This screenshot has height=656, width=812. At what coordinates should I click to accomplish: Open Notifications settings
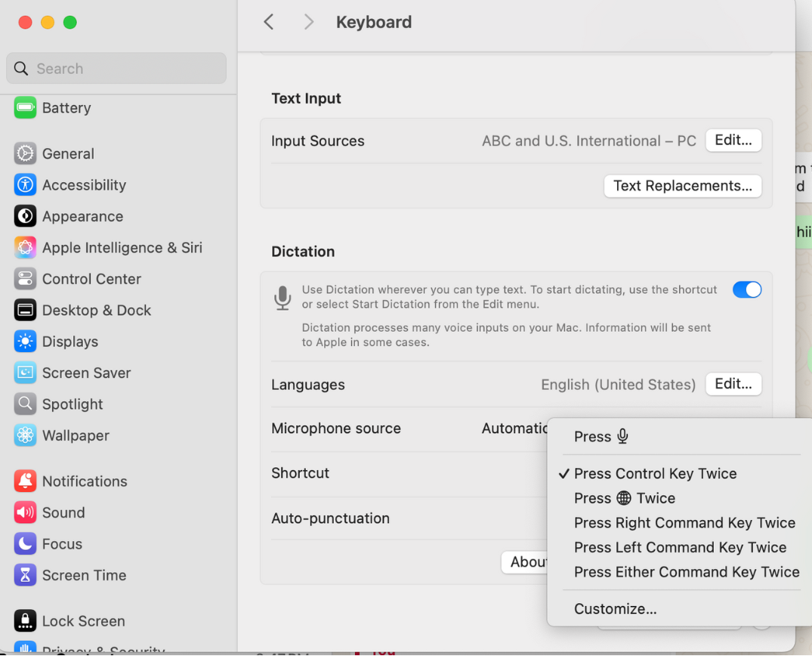[x=85, y=481]
